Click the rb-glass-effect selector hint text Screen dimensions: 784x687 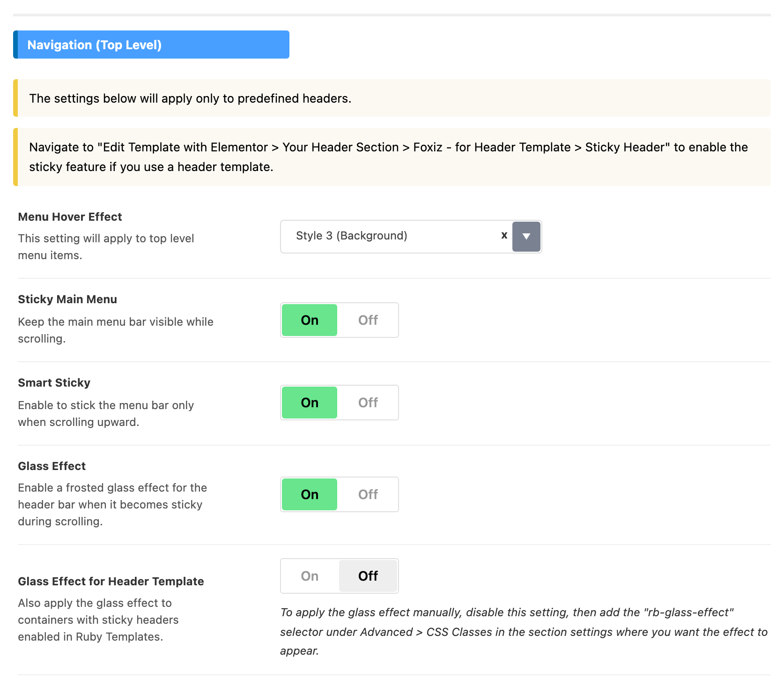click(524, 631)
